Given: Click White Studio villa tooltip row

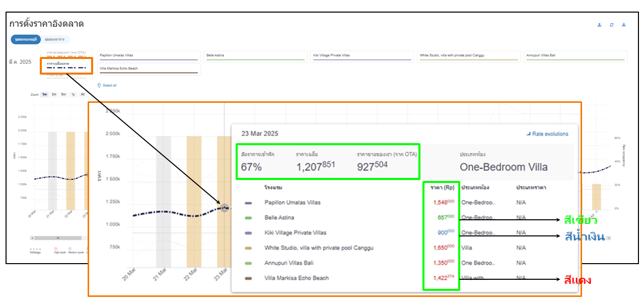Looking at the screenshot, I should tap(319, 248).
